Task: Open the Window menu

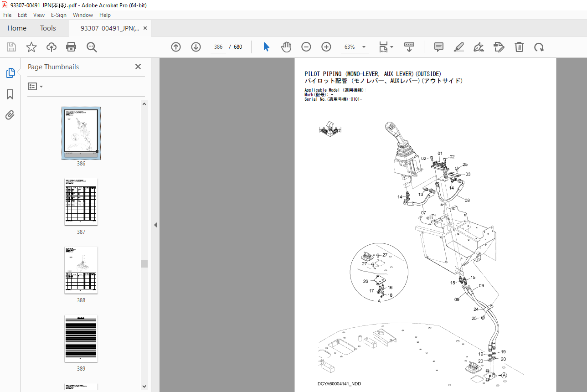Action: click(x=83, y=15)
